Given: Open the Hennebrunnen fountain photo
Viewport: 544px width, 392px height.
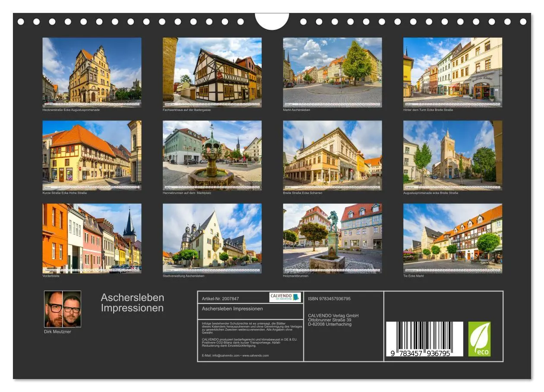Looking at the screenshot, I should (x=212, y=155).
